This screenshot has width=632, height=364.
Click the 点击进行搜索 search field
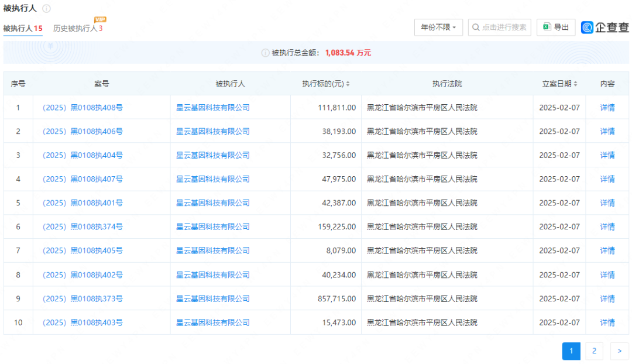[499, 28]
